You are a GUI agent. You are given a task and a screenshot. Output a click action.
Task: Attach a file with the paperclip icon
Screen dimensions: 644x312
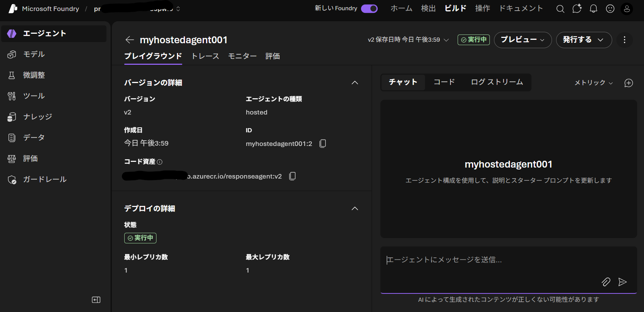point(606,282)
